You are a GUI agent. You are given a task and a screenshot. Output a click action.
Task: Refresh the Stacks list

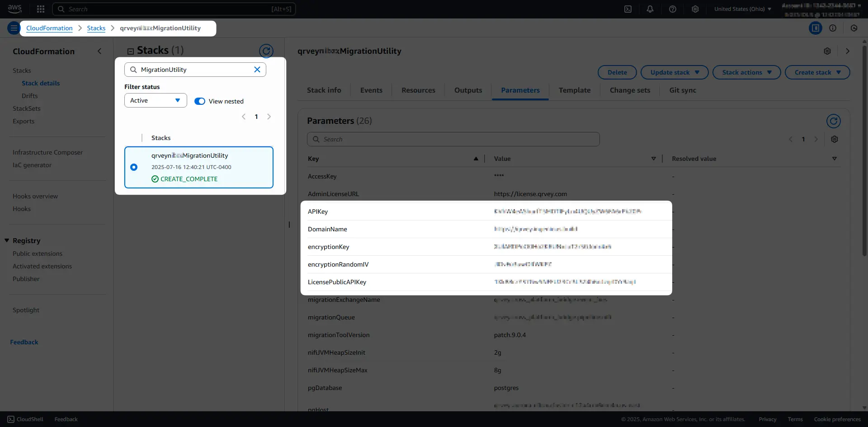pyautogui.click(x=266, y=51)
